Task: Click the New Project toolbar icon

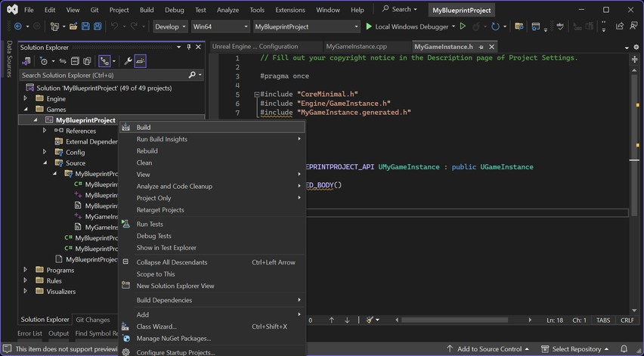Action: click(54, 26)
